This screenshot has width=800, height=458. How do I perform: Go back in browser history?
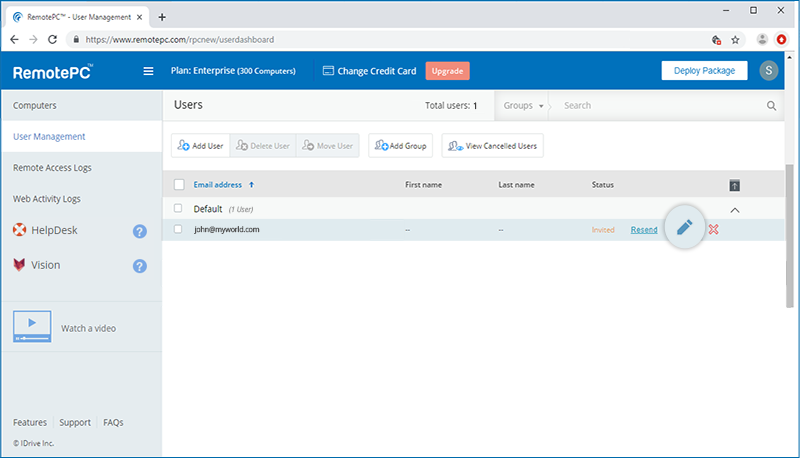(x=14, y=39)
